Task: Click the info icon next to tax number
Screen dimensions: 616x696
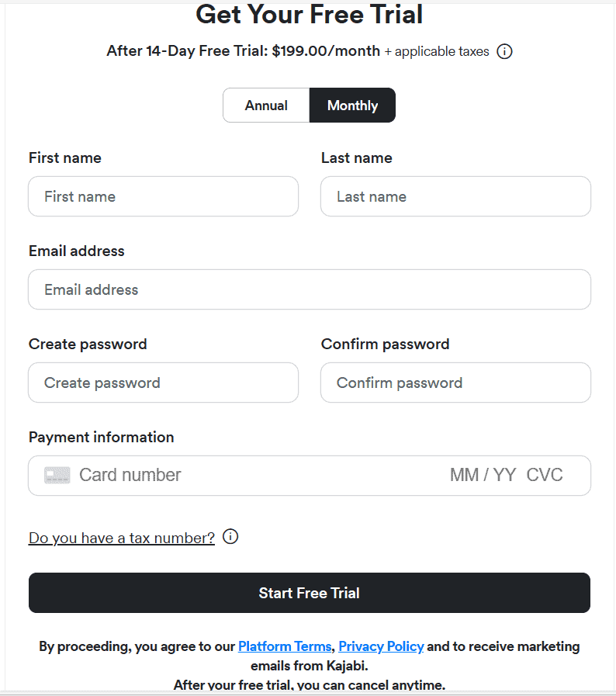Action: coord(230,537)
